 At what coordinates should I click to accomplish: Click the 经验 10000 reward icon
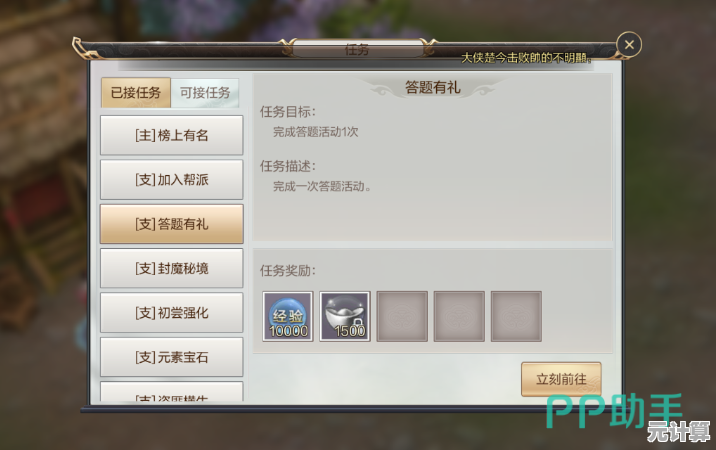(288, 316)
